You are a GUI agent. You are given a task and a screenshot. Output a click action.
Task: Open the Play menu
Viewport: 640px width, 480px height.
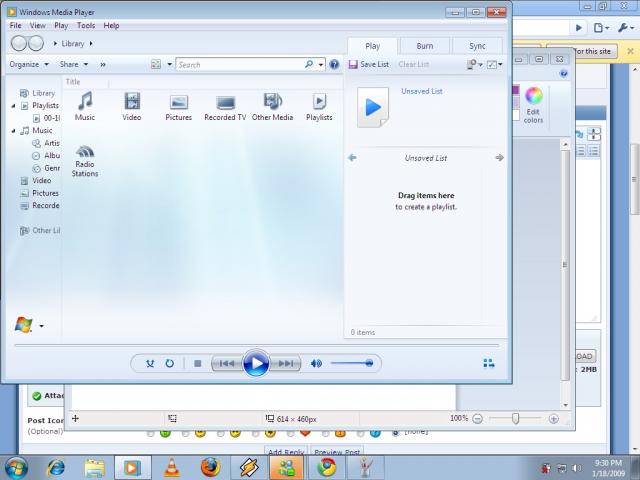coord(61,25)
